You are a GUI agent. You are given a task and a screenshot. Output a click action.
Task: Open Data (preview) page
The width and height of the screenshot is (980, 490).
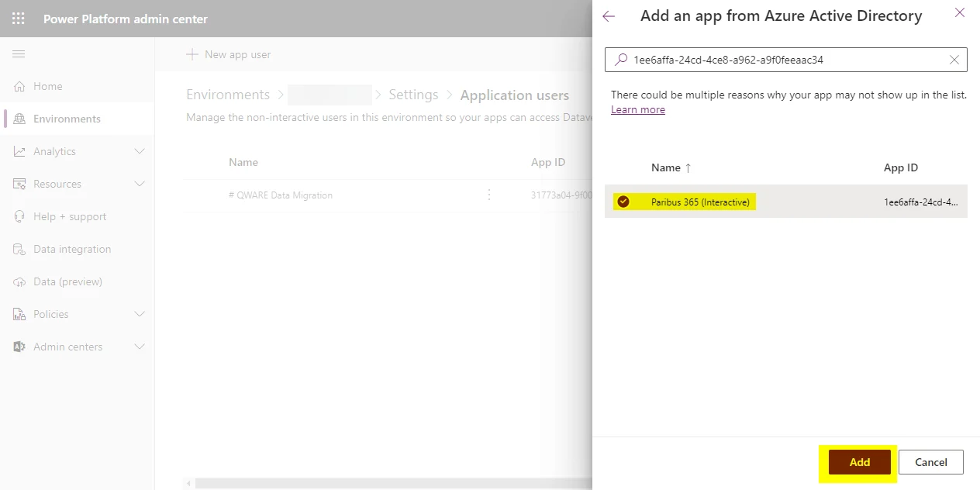[77, 281]
